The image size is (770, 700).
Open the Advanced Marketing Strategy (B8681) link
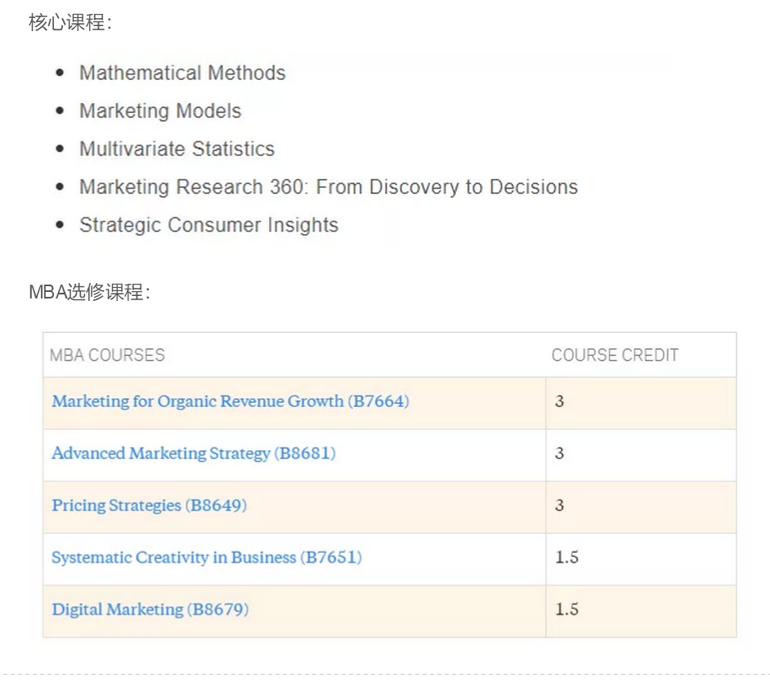point(193,453)
